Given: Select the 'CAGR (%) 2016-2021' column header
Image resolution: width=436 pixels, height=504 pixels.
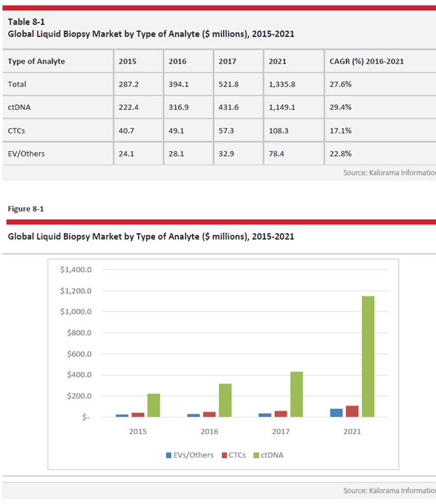Looking at the screenshot, I should (367, 62).
